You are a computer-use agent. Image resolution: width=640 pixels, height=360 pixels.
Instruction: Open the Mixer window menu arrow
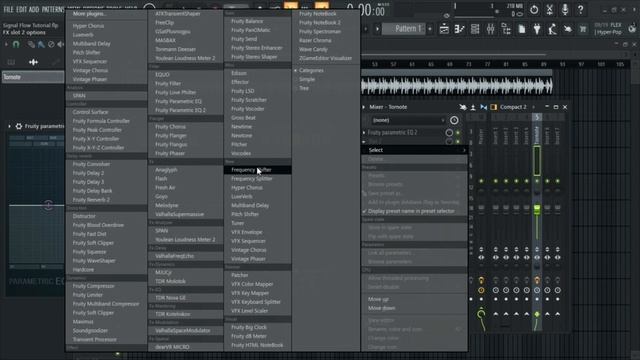pyautogui.click(x=364, y=107)
